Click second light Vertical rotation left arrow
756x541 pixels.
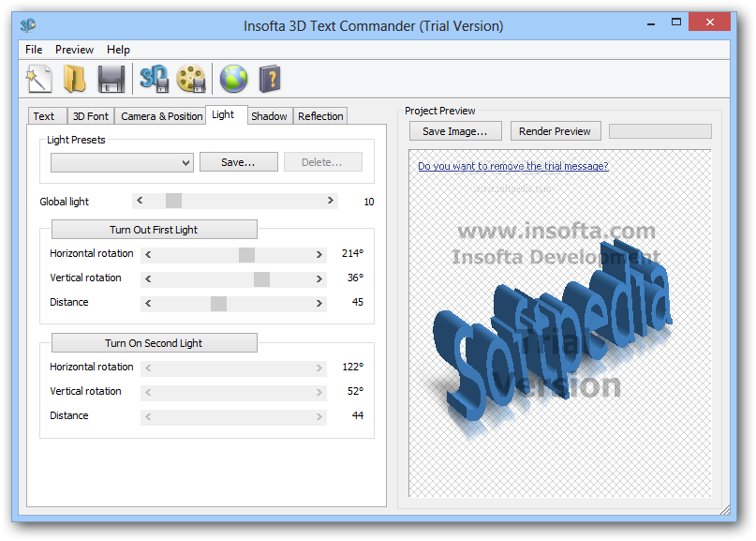pyautogui.click(x=148, y=393)
